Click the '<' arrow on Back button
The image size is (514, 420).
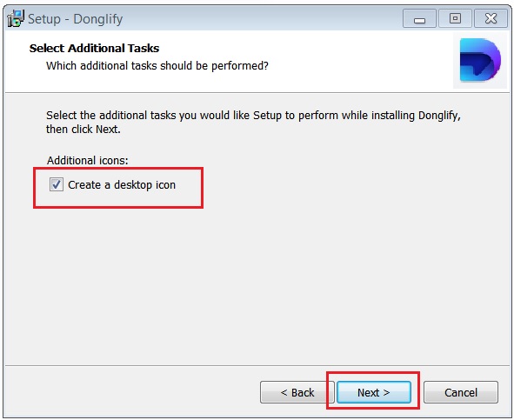pos(284,392)
